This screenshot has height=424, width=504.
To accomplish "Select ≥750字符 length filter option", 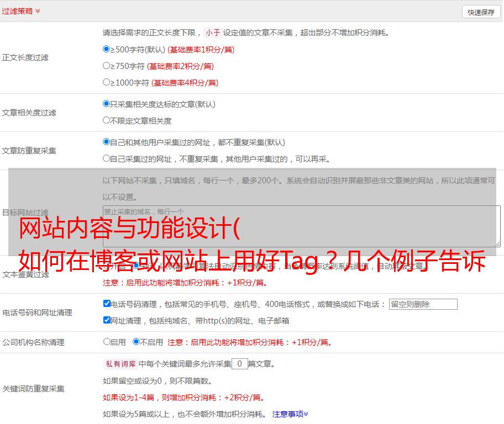I will [106, 66].
